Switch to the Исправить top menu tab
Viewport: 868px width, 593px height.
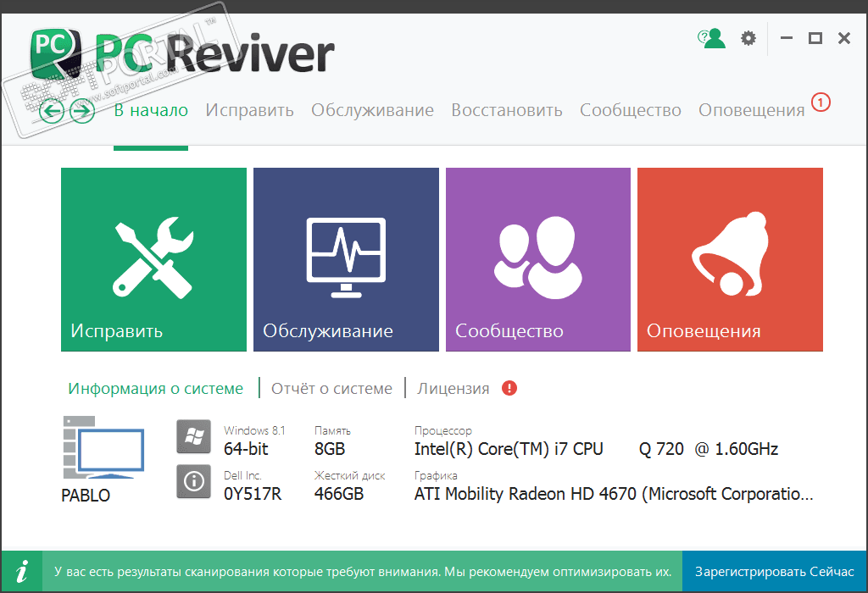click(250, 110)
